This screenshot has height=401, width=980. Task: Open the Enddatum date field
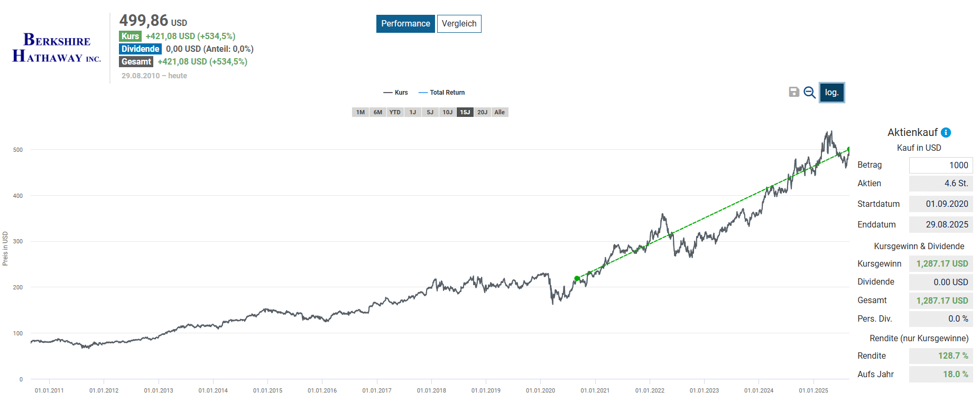pyautogui.click(x=940, y=225)
